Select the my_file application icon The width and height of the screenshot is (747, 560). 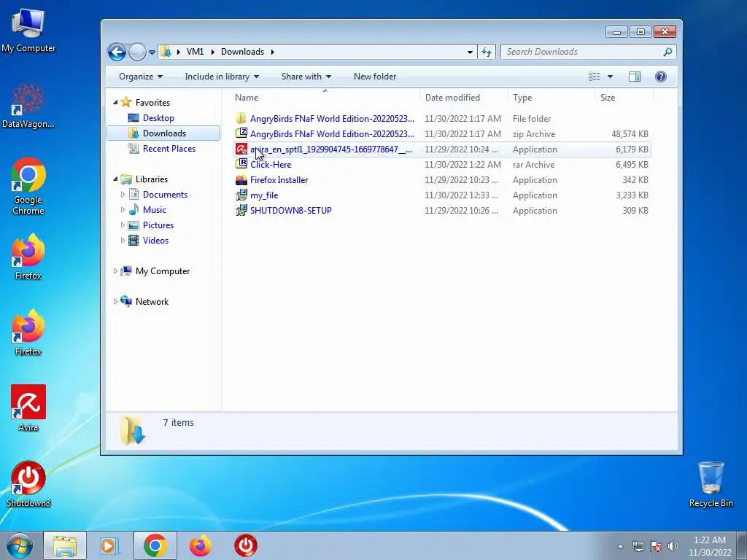[x=241, y=195]
